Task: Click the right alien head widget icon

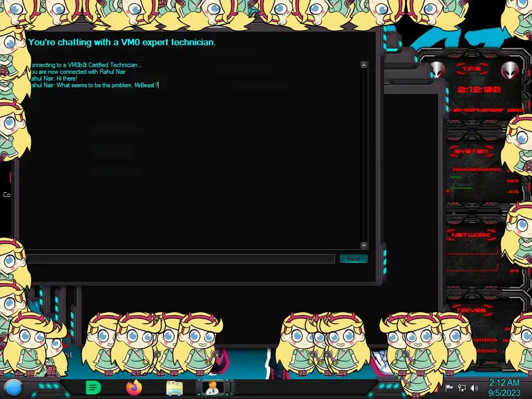Action: pos(510,70)
